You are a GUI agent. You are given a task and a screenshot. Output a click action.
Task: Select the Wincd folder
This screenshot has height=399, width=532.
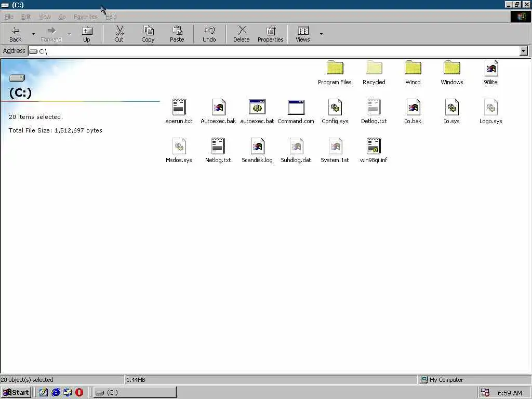413,73
